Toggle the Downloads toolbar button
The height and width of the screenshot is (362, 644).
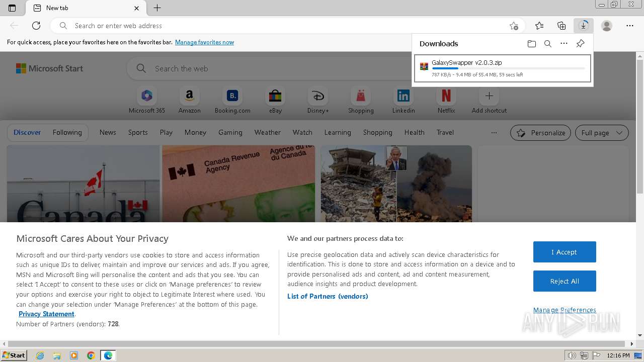pos(584,26)
